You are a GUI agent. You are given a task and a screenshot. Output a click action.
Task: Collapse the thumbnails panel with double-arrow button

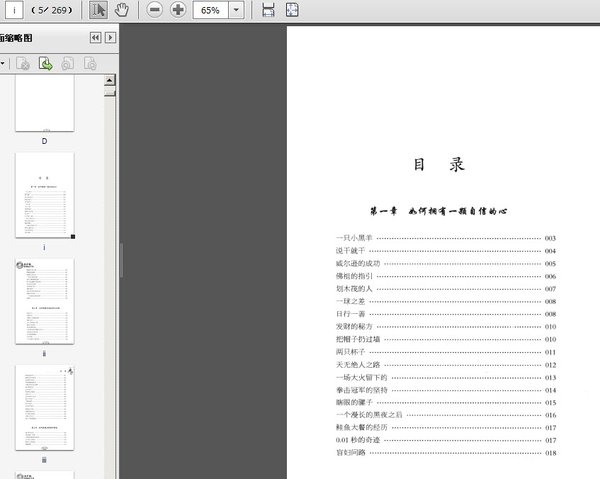96,37
